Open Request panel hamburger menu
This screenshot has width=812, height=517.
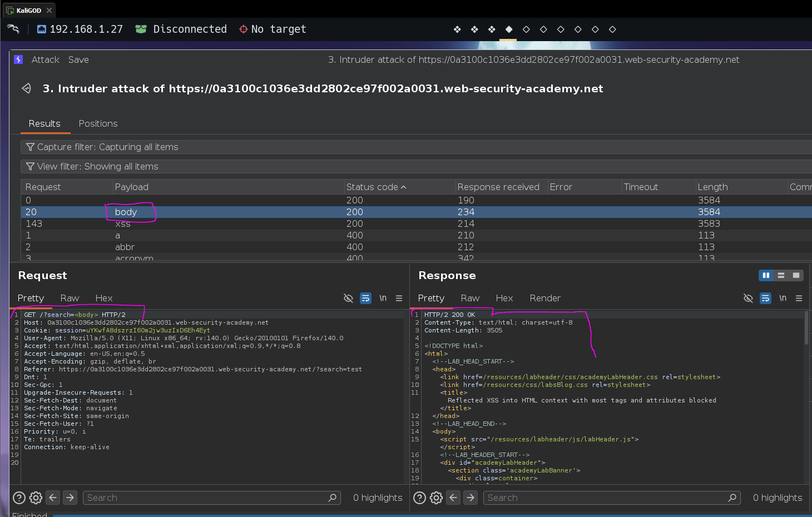pyautogui.click(x=399, y=298)
